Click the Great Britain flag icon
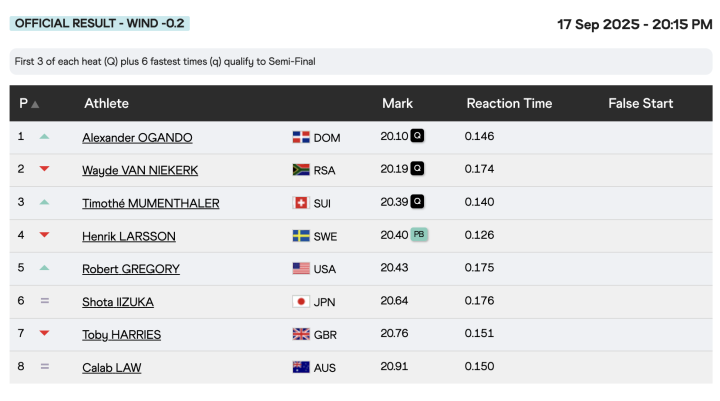 click(x=300, y=335)
